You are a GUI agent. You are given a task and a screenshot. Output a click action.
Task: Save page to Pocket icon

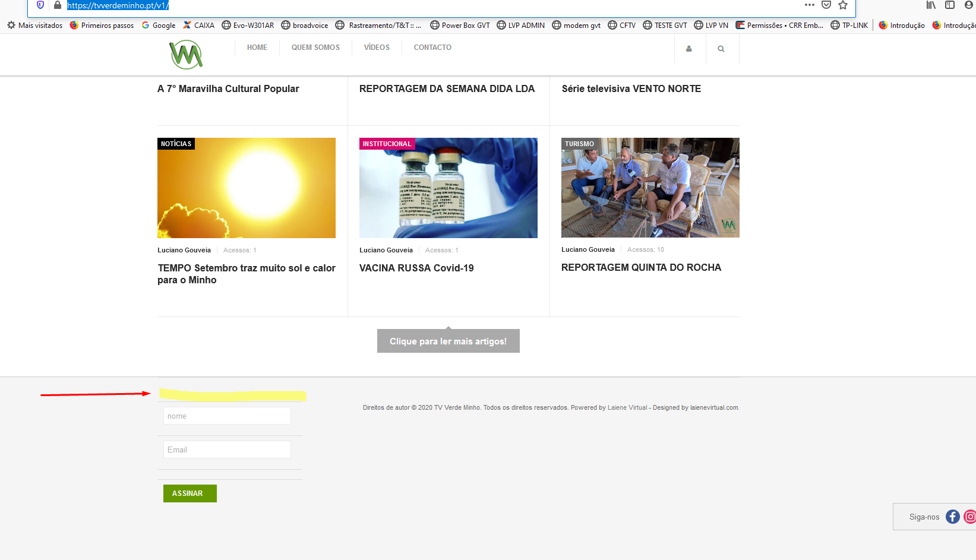(x=826, y=5)
